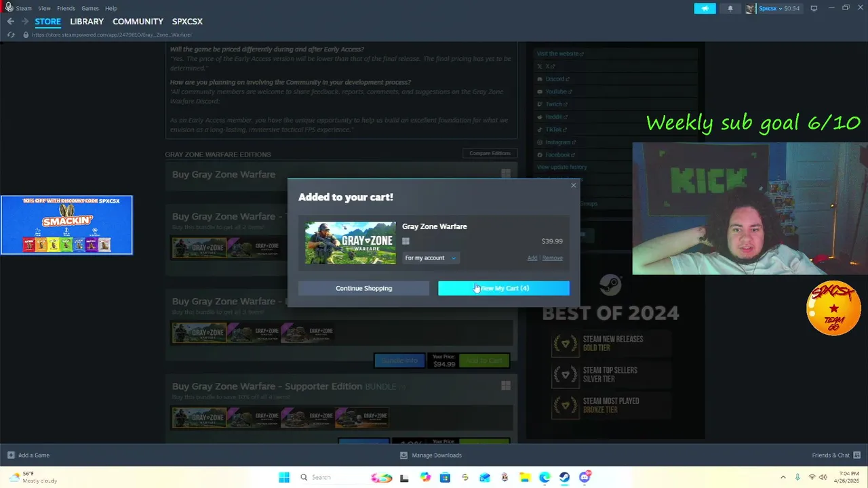Open the Friends menu

(x=66, y=8)
